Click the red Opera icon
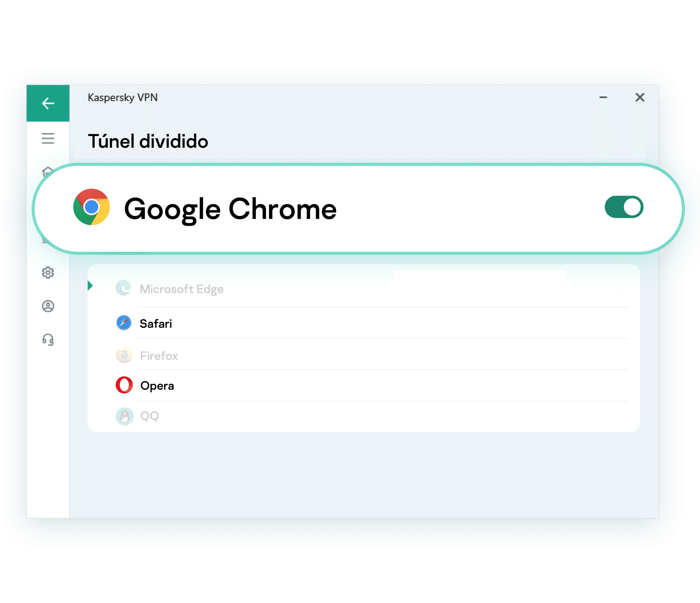700x603 pixels. click(124, 385)
